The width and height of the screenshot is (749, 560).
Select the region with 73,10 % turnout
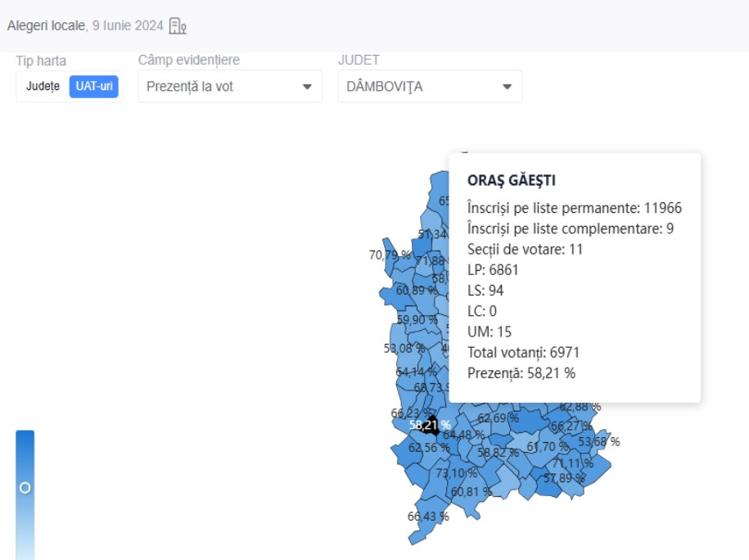pyautogui.click(x=457, y=473)
